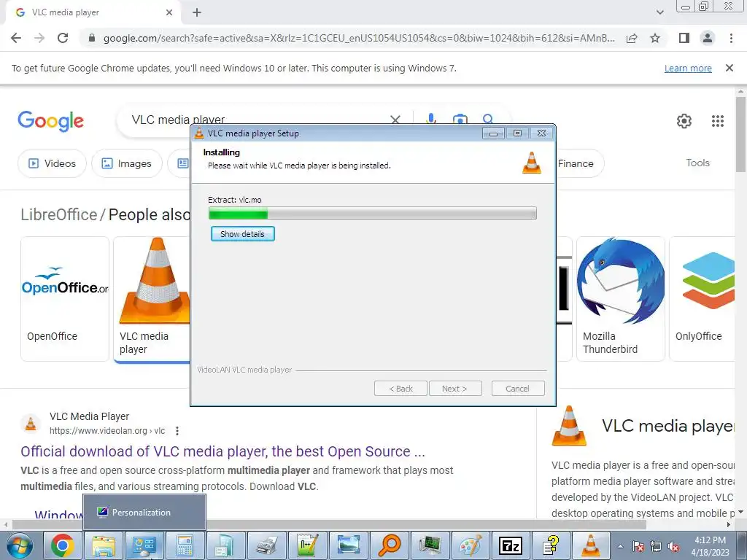The width and height of the screenshot is (747, 560).
Task: Show hidden system tray icons
Action: 620,547
